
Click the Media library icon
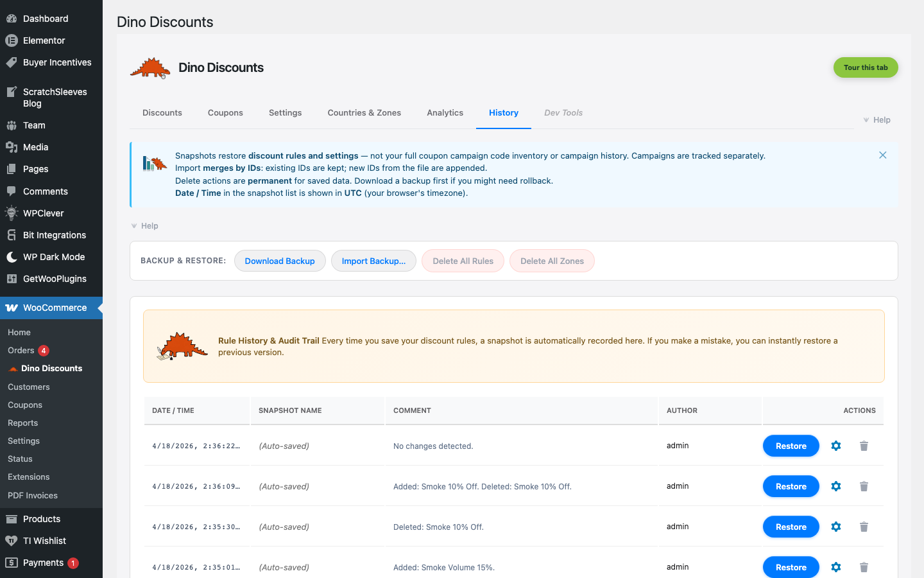pyautogui.click(x=12, y=147)
